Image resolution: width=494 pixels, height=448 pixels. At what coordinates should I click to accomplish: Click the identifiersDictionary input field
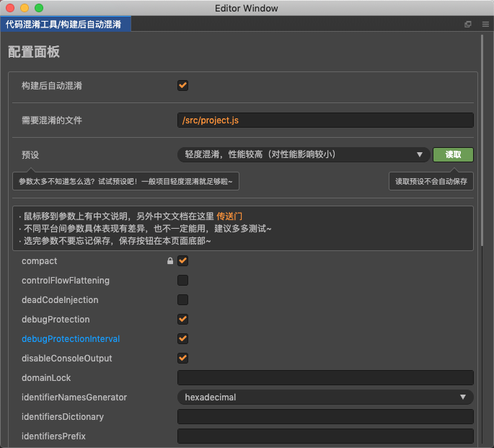coord(325,417)
